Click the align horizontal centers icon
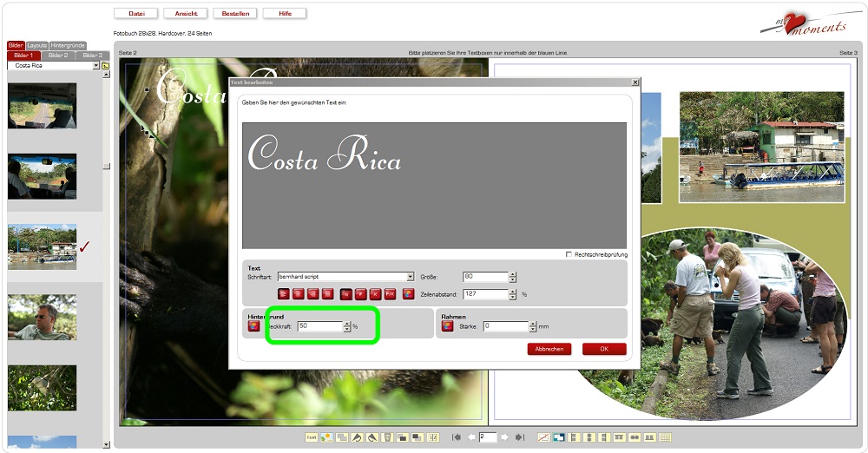Viewport: 868px width, 453px height. [589, 437]
